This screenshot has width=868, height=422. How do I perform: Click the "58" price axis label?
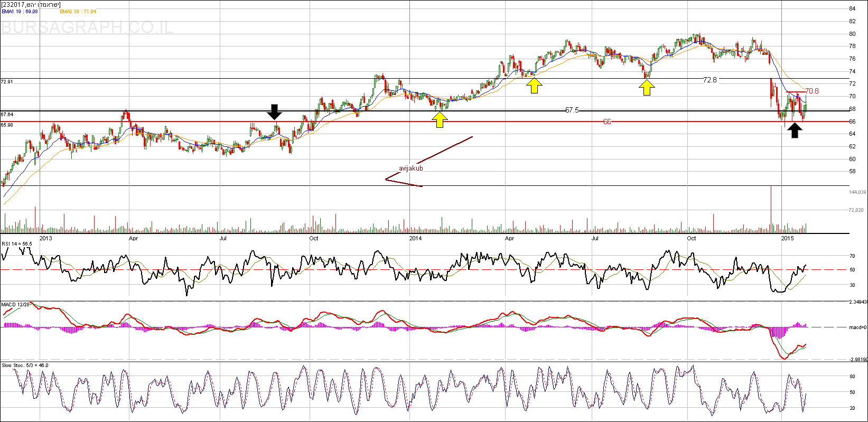click(x=853, y=171)
